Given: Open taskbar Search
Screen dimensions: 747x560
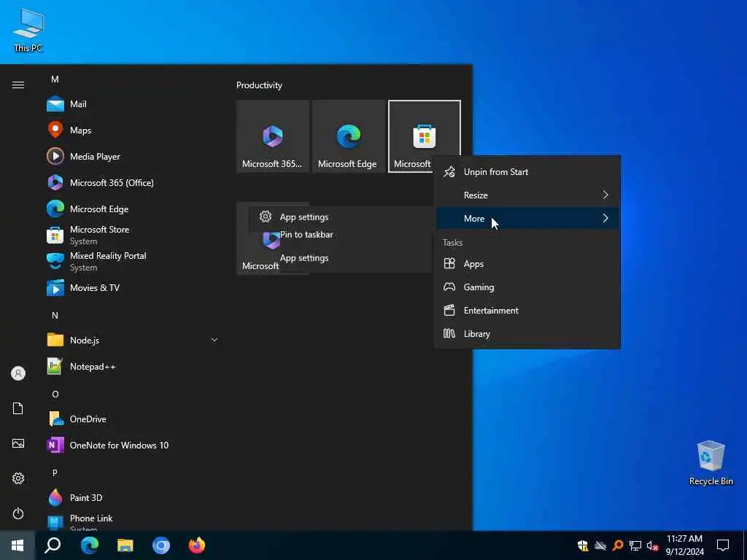Looking at the screenshot, I should [x=53, y=545].
